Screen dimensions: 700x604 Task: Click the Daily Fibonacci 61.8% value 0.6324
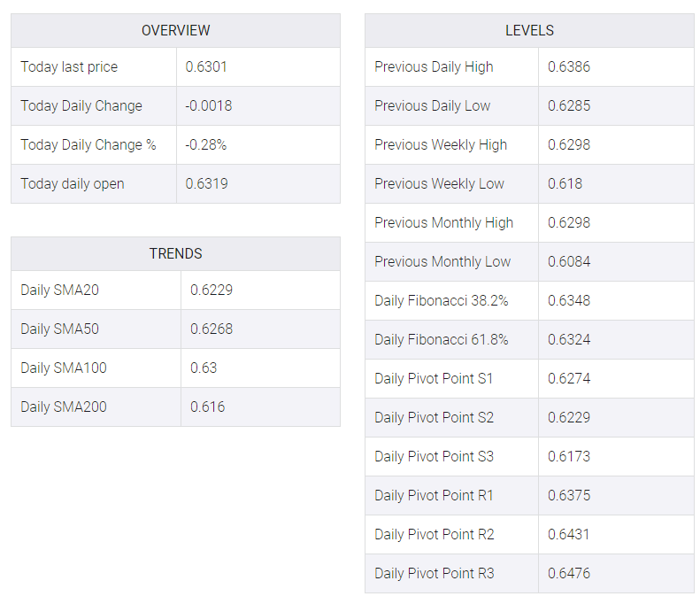[569, 339]
